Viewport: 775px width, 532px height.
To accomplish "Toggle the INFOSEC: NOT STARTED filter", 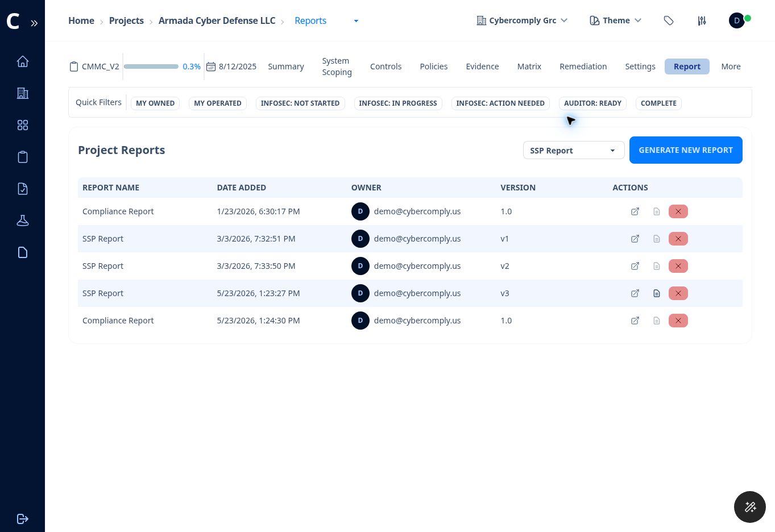I will [300, 103].
